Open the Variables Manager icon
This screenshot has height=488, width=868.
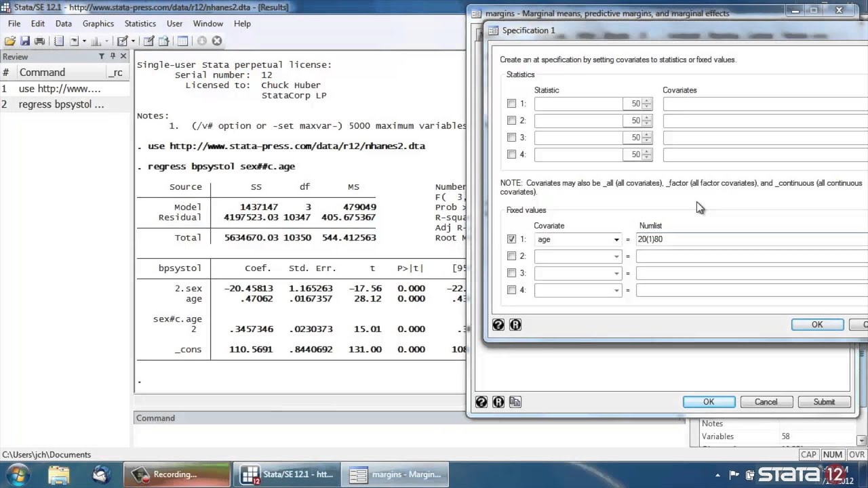click(x=182, y=41)
